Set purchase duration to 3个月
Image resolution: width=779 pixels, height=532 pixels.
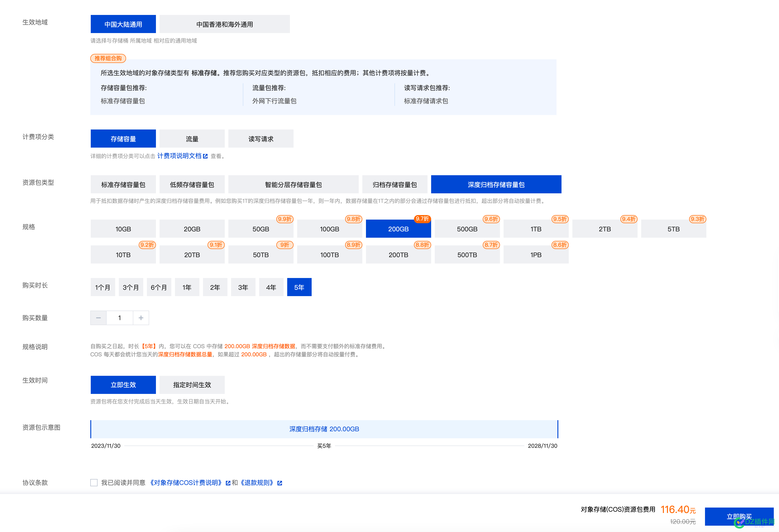(131, 287)
